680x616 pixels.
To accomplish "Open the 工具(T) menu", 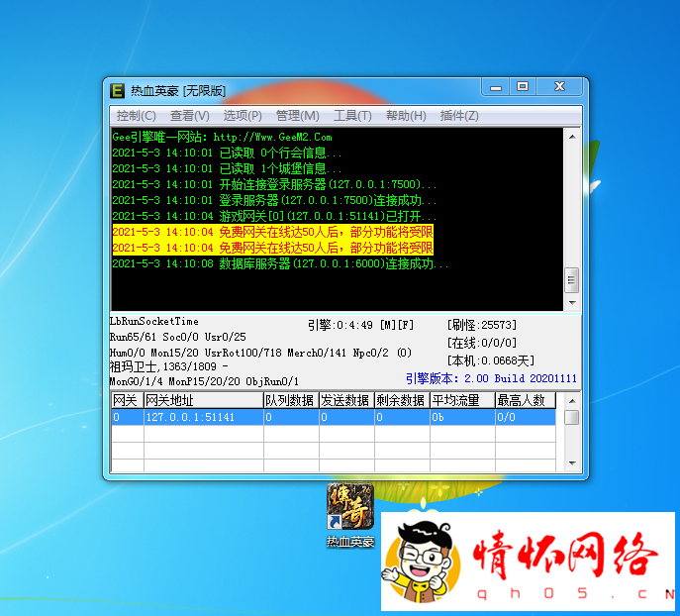I will 352,116.
